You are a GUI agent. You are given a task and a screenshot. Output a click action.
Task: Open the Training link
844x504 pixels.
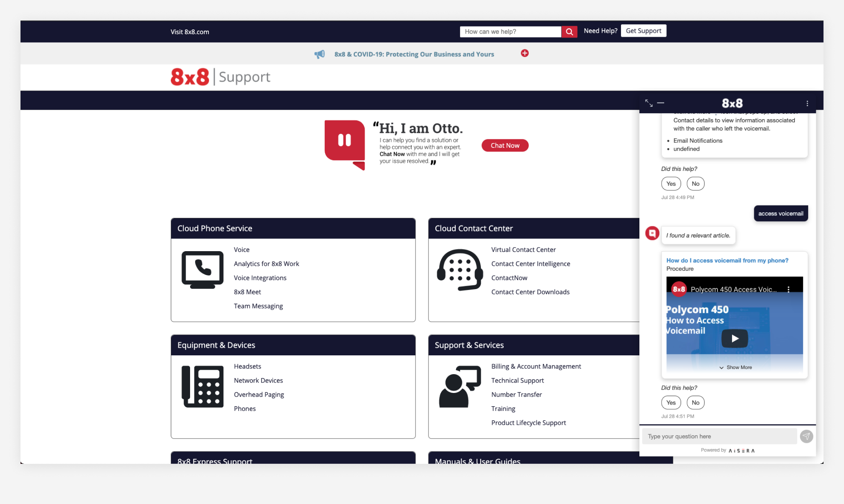coord(503,408)
